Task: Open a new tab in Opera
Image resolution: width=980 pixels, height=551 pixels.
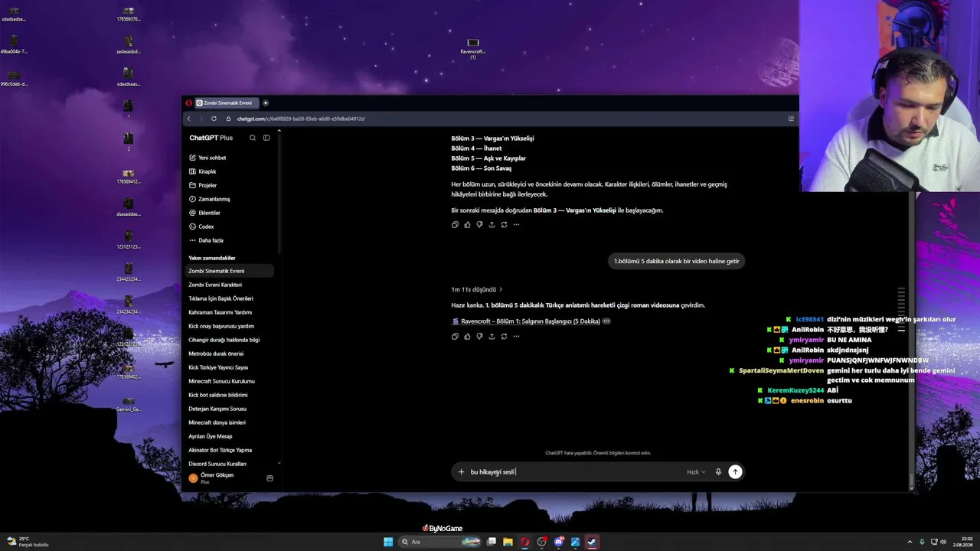Action: (266, 103)
